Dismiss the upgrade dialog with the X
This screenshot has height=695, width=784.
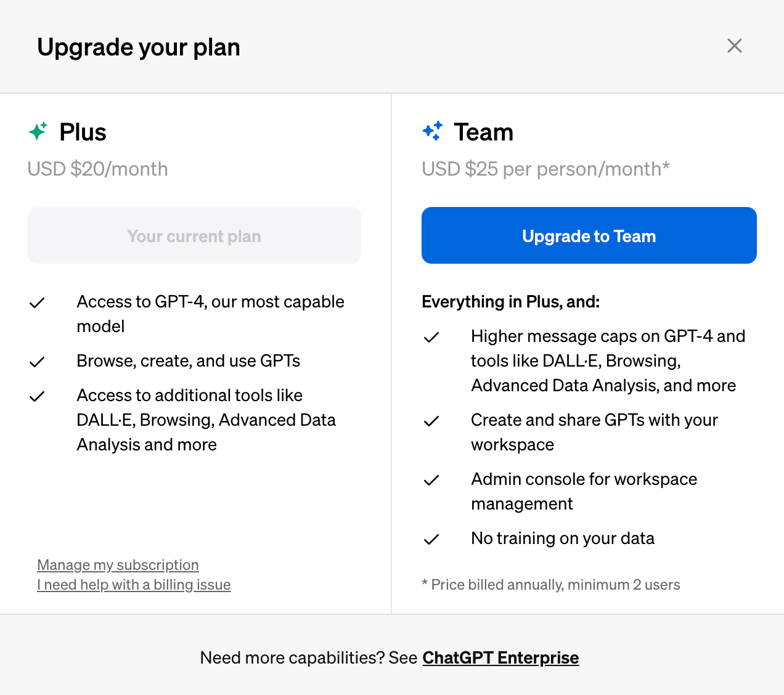pyautogui.click(x=734, y=46)
